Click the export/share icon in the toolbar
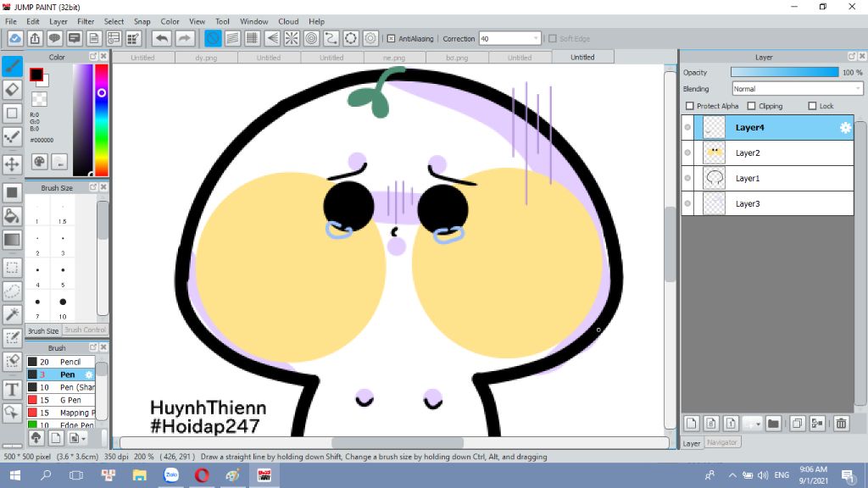This screenshot has width=868, height=488. [35, 39]
